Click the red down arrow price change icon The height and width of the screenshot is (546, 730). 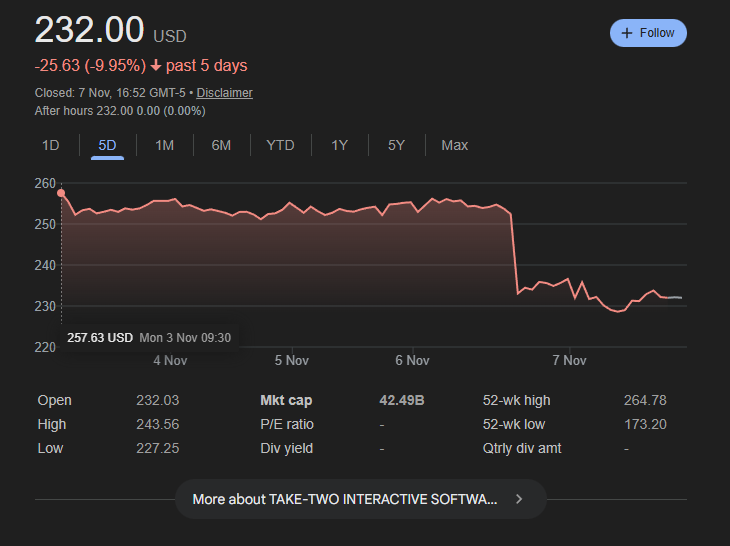point(156,66)
